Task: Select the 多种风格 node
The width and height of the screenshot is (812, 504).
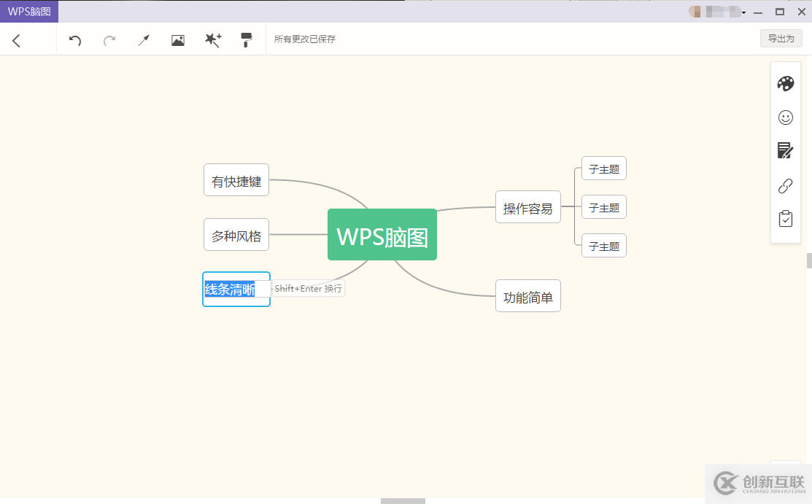Action: 236,235
